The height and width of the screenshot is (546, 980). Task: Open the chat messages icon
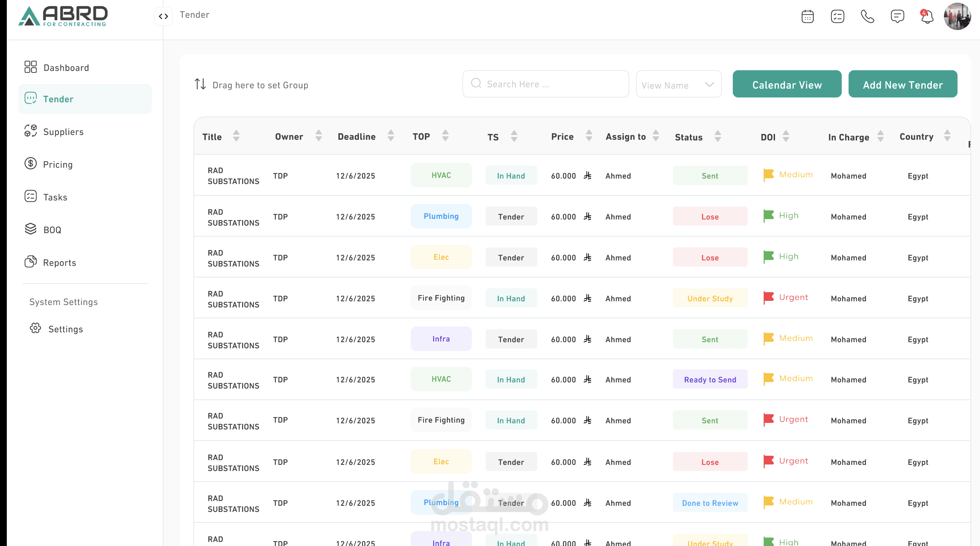[x=897, y=16]
